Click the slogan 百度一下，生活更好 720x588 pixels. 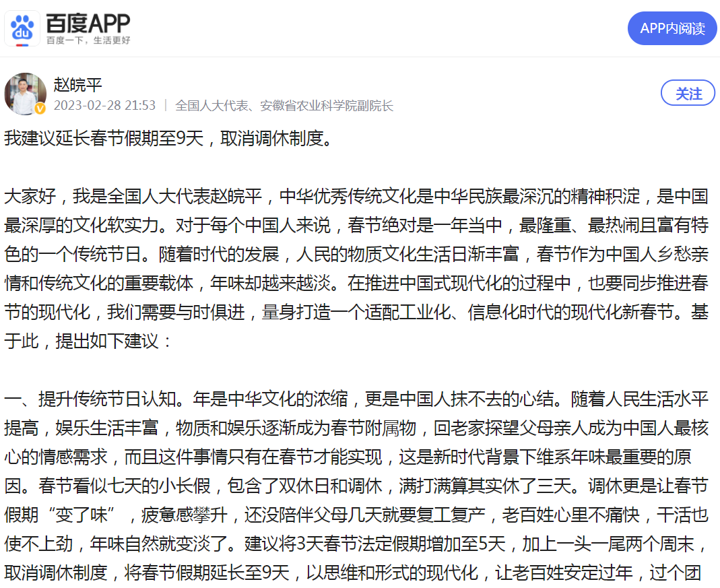pos(88,40)
